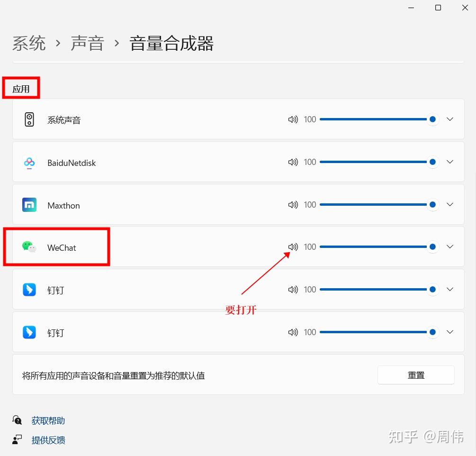Minimize the settings window
This screenshot has width=476, height=456.
(x=411, y=8)
